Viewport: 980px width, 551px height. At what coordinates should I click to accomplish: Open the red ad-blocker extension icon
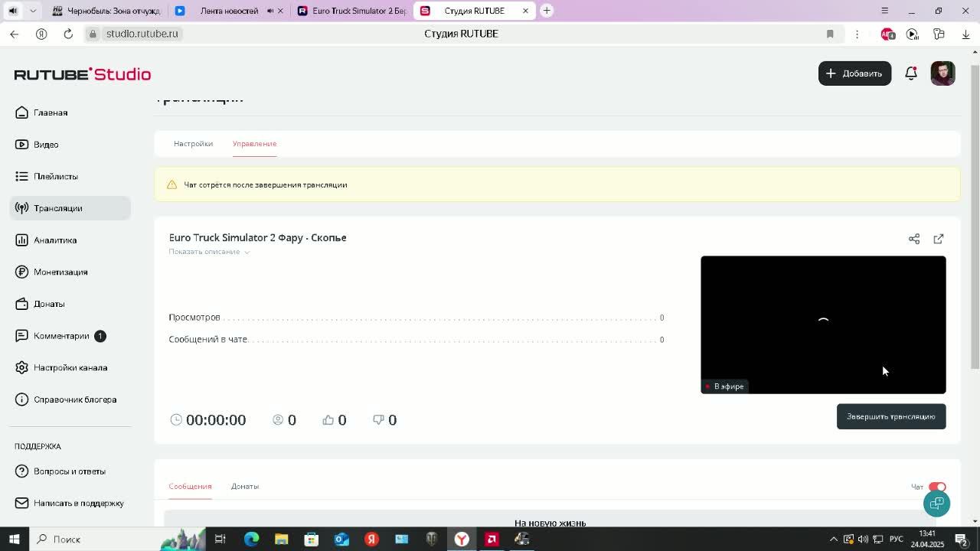point(887,34)
